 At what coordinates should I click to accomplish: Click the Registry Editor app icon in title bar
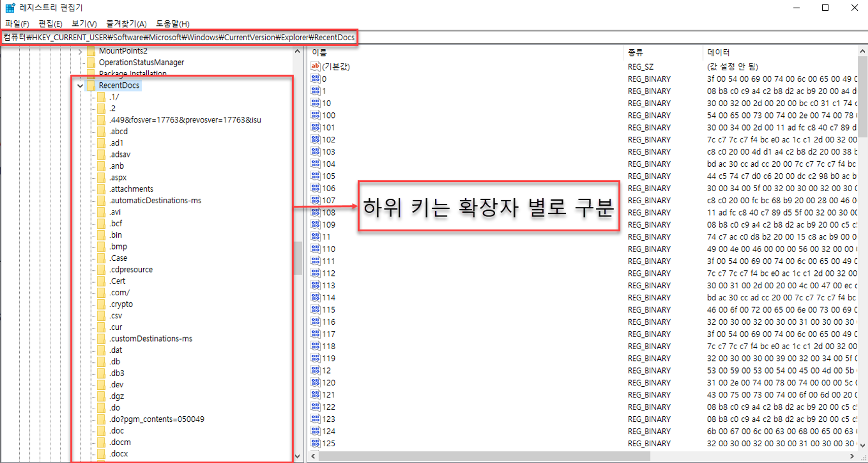(10, 8)
